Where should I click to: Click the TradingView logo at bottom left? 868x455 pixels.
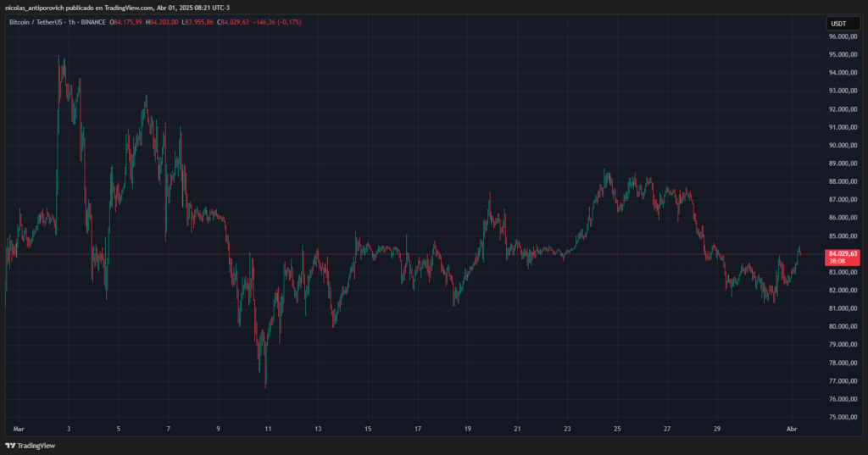click(x=31, y=446)
